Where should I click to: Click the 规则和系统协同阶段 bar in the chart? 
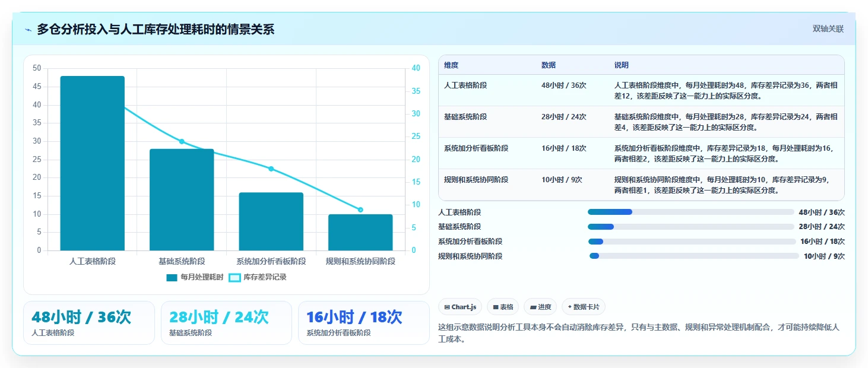pos(360,232)
